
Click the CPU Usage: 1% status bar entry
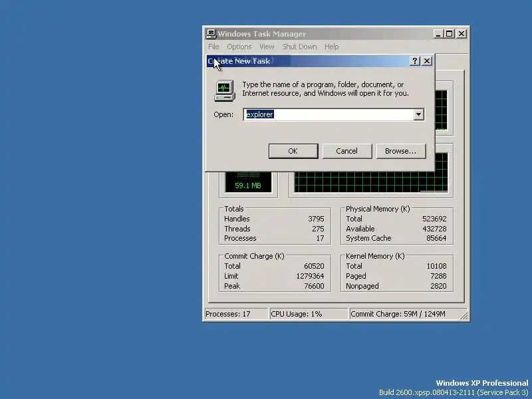coord(309,314)
